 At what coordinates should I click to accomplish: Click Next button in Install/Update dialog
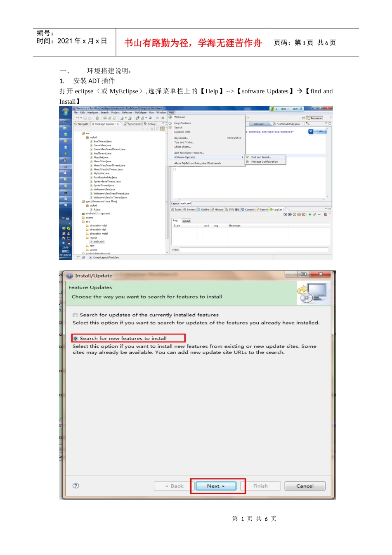tap(216, 486)
